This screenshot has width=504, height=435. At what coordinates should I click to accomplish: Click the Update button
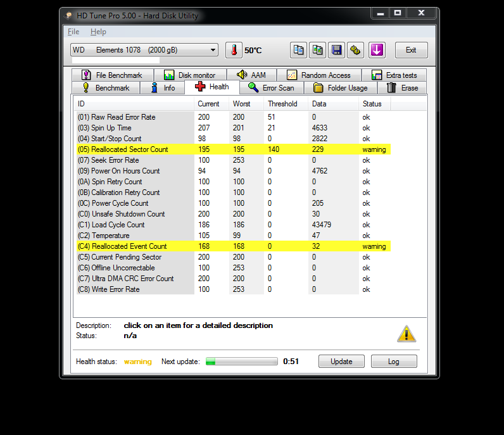pos(341,362)
